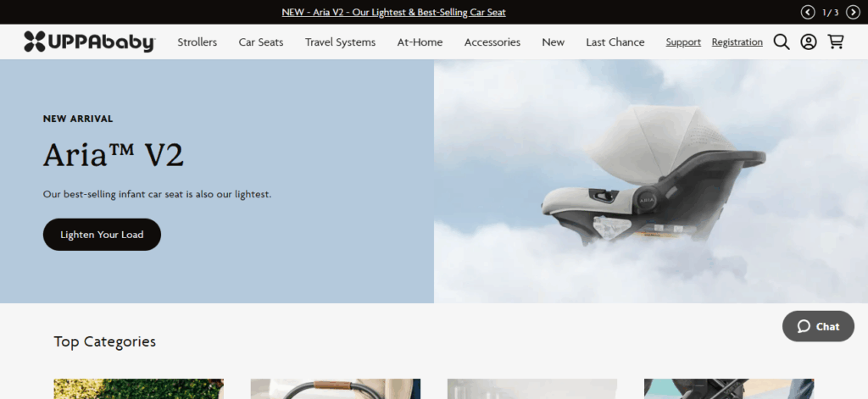Advance to next announcement slide arrow
The width and height of the screenshot is (868, 399).
(854, 12)
